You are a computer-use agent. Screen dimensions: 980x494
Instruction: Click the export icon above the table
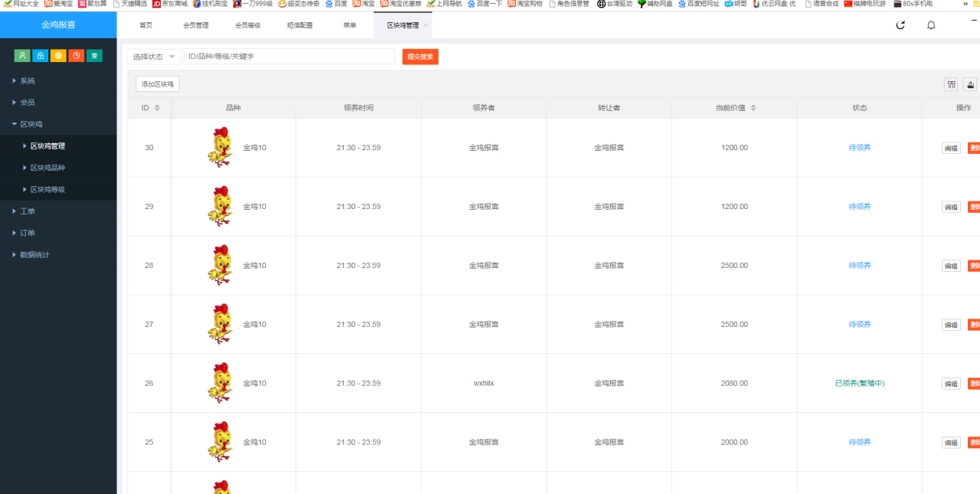tap(970, 84)
